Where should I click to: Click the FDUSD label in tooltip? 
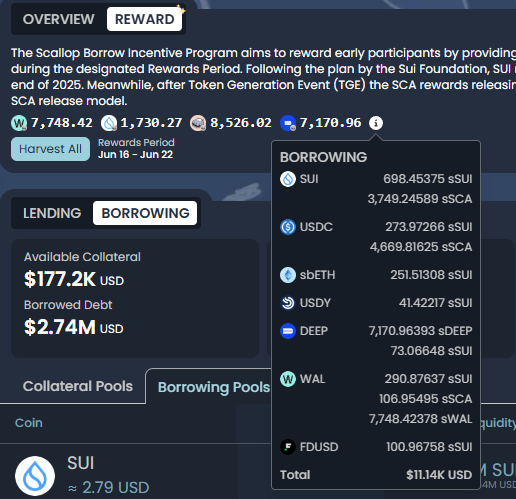pos(319,447)
